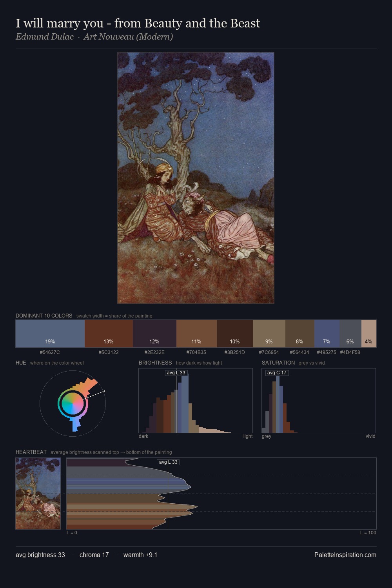The width and height of the screenshot is (392, 588).
Task: Click hex code text #495275
Action: pos(327,352)
